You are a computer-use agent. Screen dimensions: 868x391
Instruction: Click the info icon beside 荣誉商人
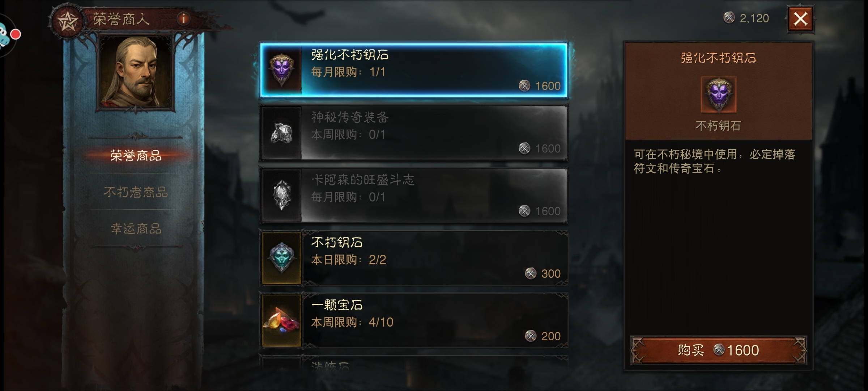pyautogui.click(x=184, y=18)
